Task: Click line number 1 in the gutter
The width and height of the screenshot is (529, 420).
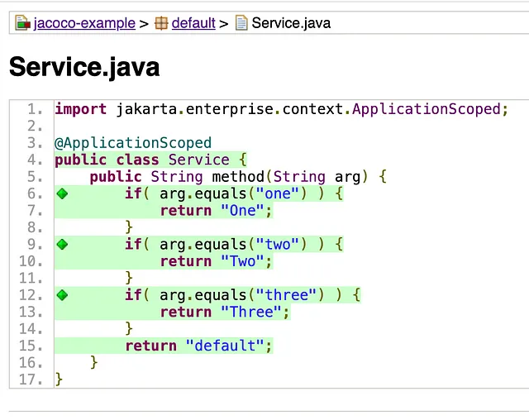Action: pyautogui.click(x=35, y=109)
